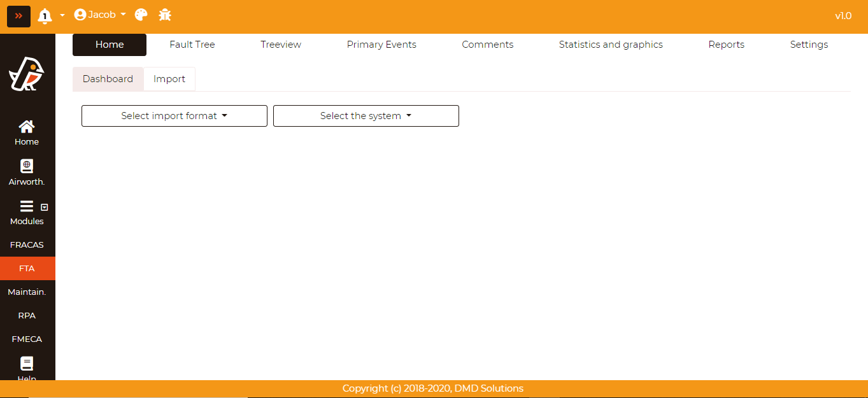The height and width of the screenshot is (398, 868).
Task: Select the FRACAS module link
Action: 27,245
